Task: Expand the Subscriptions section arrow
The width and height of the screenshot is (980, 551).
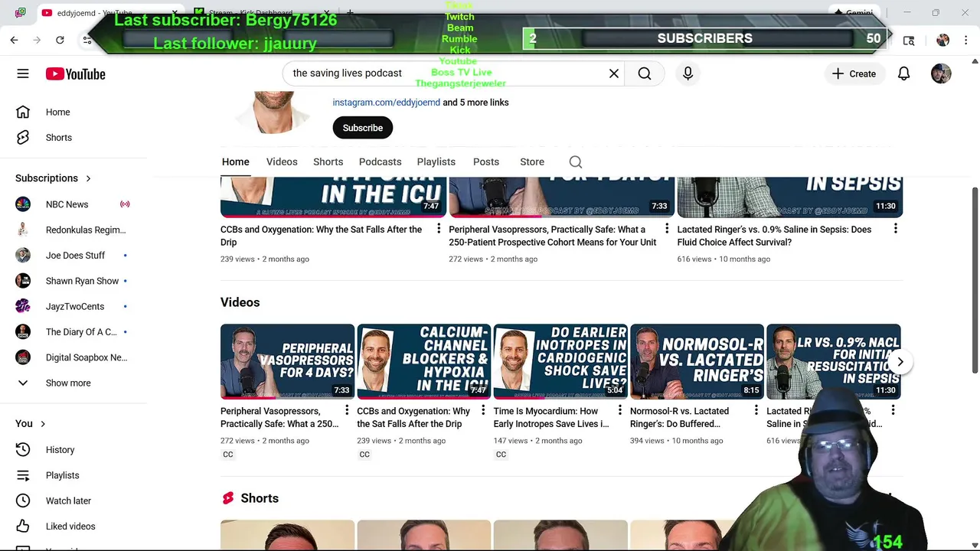Action: click(x=88, y=178)
